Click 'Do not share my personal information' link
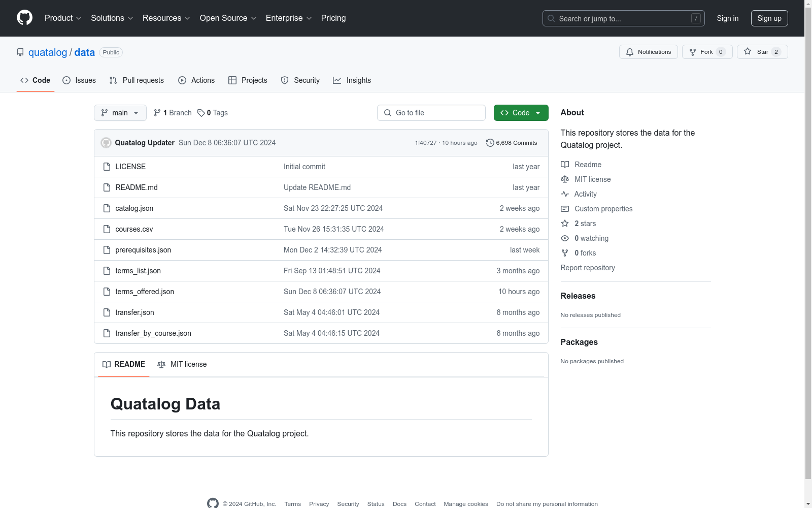812x508 pixels. tap(547, 504)
